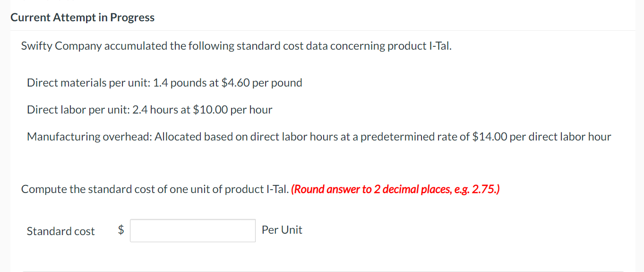Click the red Round answer instruction text
The width and height of the screenshot is (644, 272).
[x=395, y=189]
